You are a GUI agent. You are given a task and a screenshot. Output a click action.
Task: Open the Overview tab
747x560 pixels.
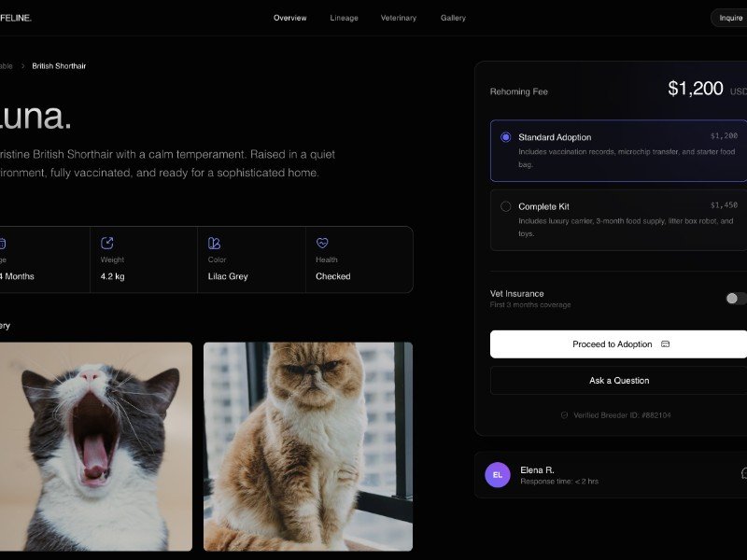tap(289, 18)
